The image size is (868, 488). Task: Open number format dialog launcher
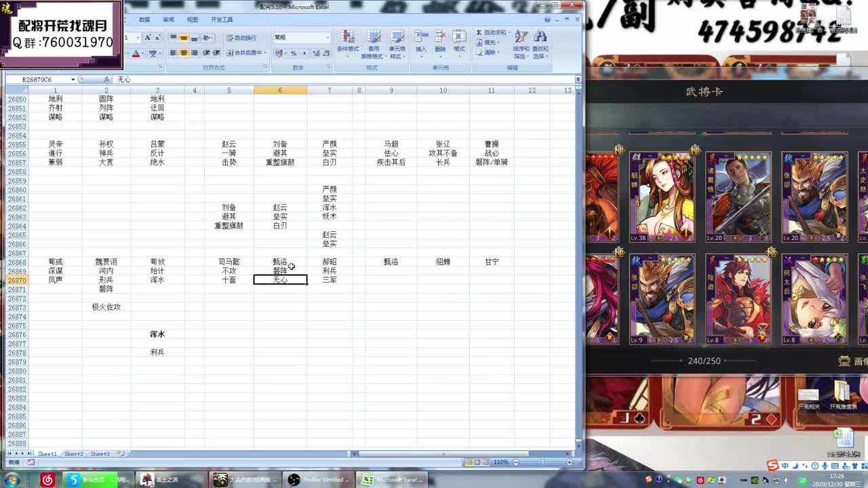point(329,67)
